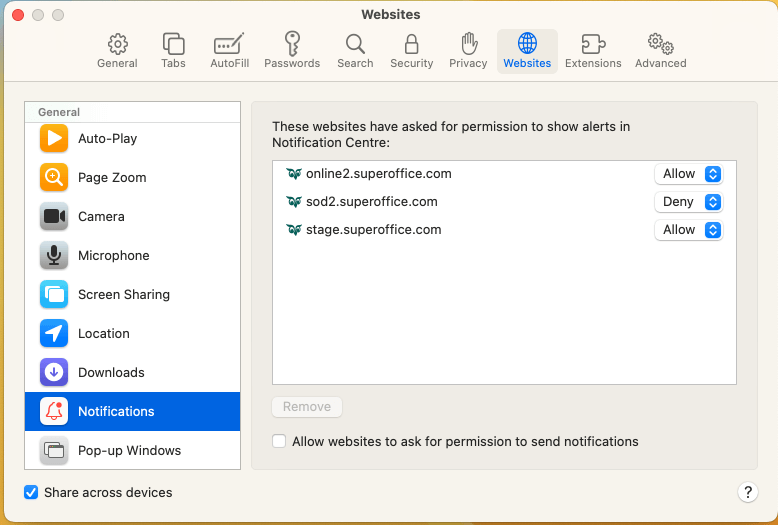The image size is (778, 525).
Task: Click the Camera sidebar icon
Action: tap(54, 216)
